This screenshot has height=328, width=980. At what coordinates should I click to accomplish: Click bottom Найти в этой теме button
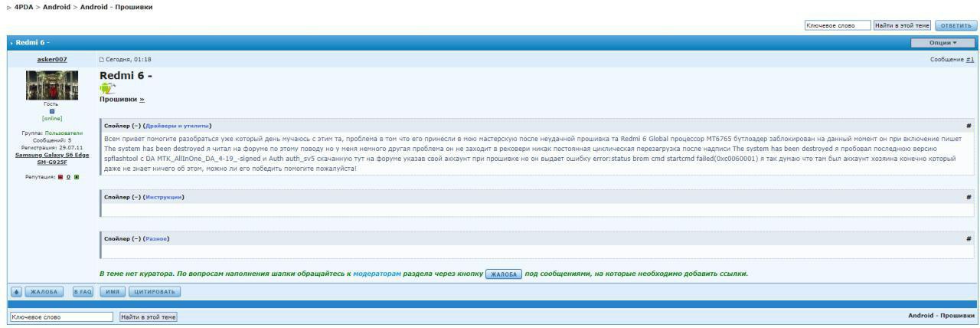[149, 316]
